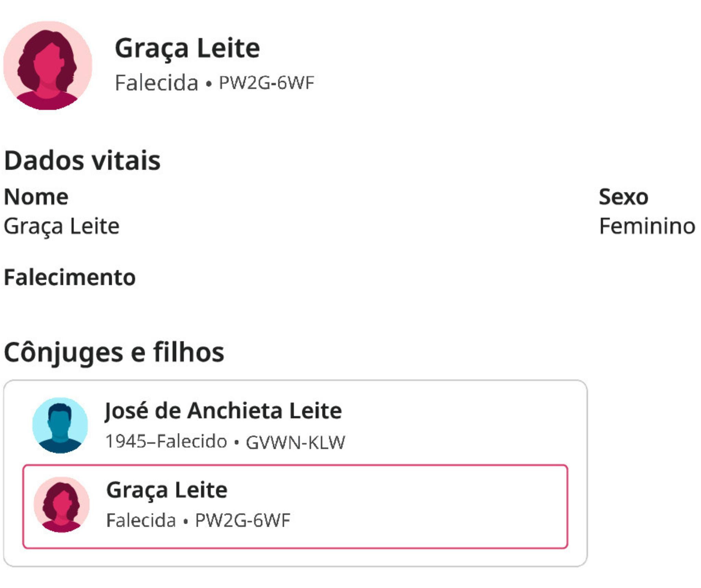Click the header name Graça Leite
This screenshot has height=588, width=701.
pyautogui.click(x=187, y=48)
